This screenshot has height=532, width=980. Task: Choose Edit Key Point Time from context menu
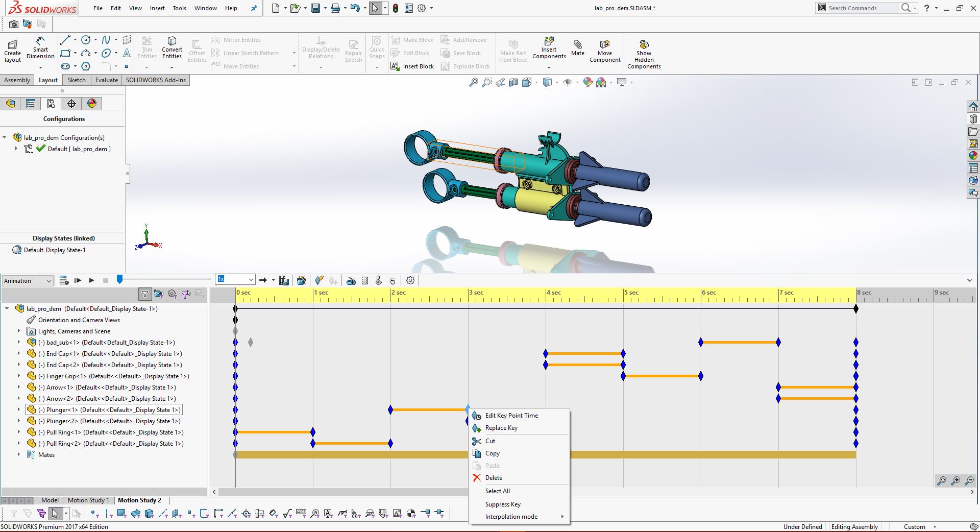519,416
